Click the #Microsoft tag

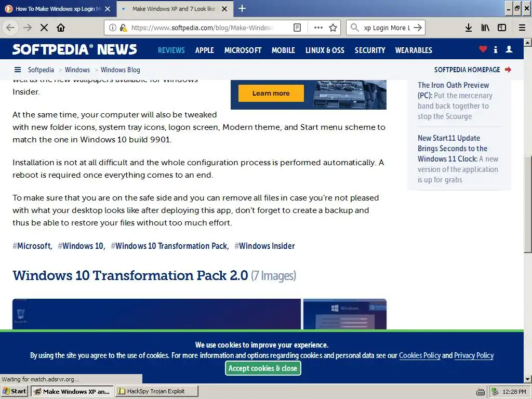point(32,246)
